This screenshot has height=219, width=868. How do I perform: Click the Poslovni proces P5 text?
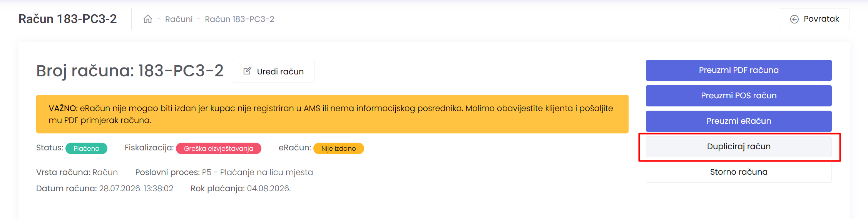point(224,172)
